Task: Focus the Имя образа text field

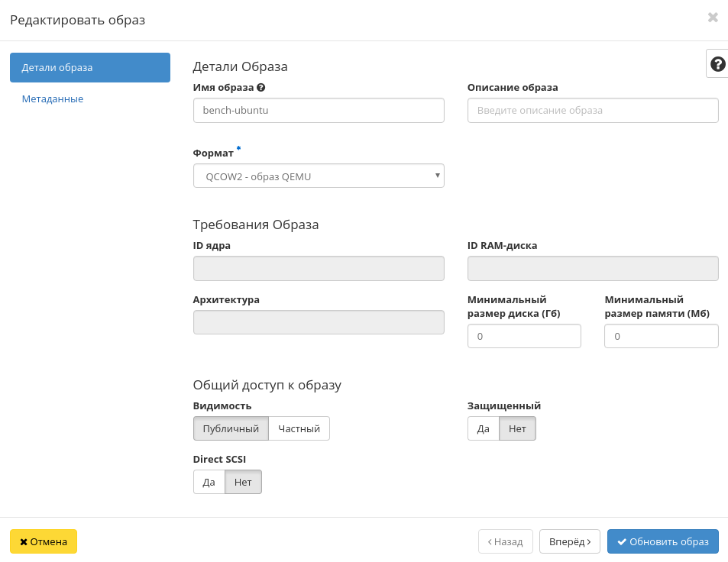Action: [319, 111]
